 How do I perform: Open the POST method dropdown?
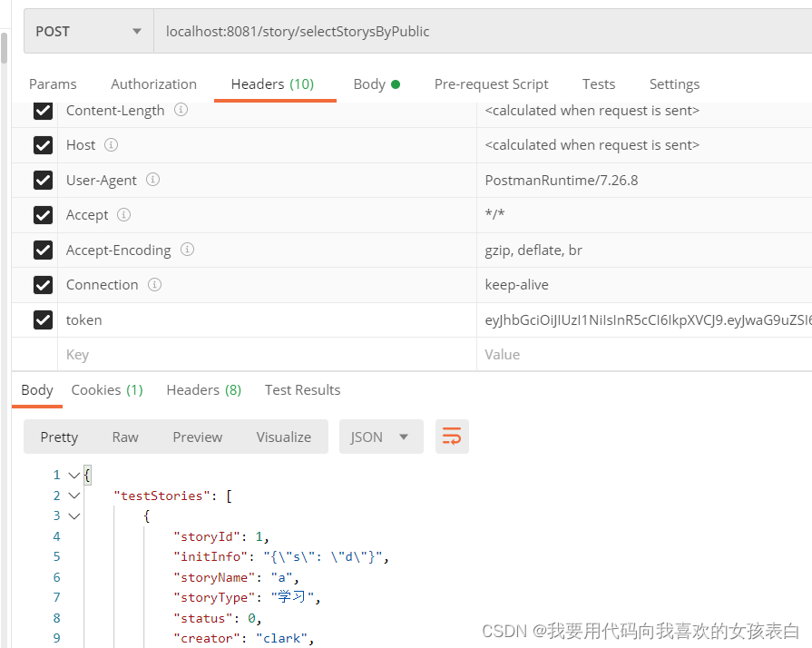[x=88, y=31]
